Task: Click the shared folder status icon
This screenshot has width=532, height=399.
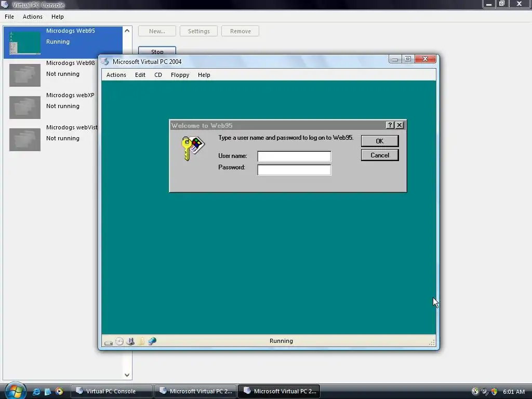Action: tap(141, 341)
